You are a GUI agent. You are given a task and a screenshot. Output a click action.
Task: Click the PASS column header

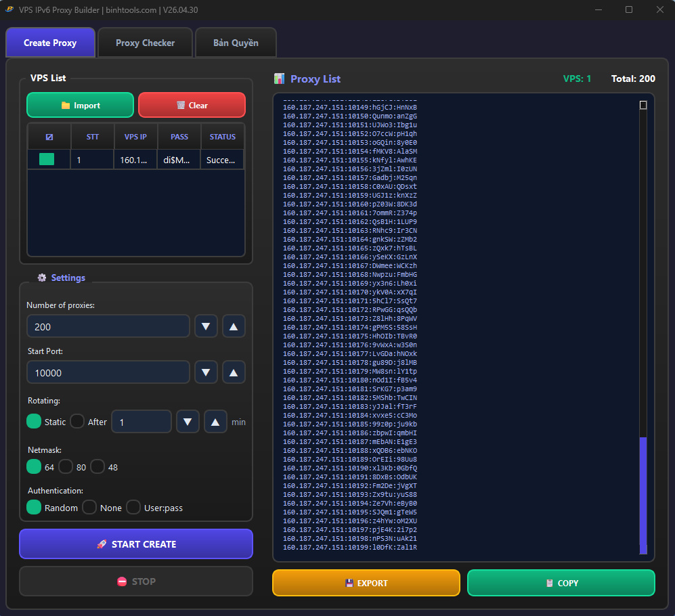(179, 137)
